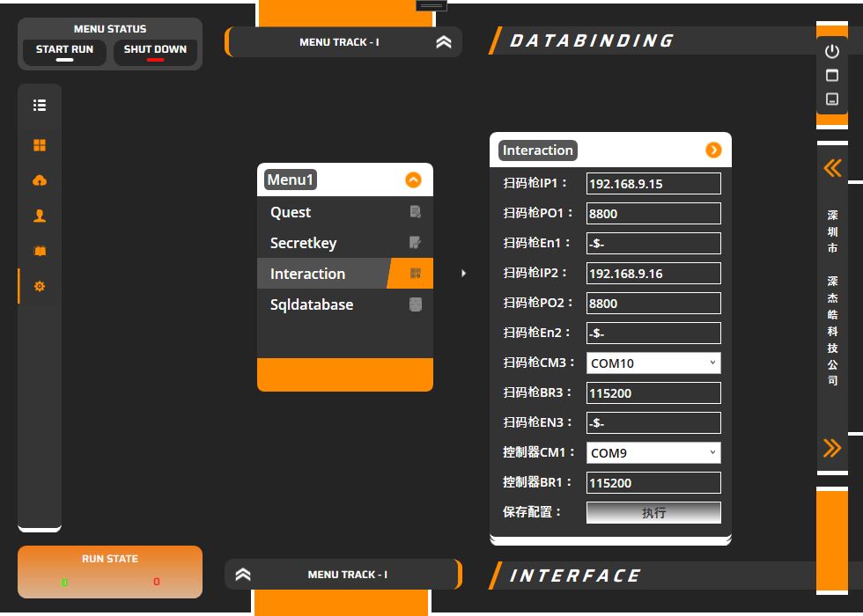Viewport: 863px width, 616px height.
Task: Click the double left chevron on right panel
Action: (832, 168)
